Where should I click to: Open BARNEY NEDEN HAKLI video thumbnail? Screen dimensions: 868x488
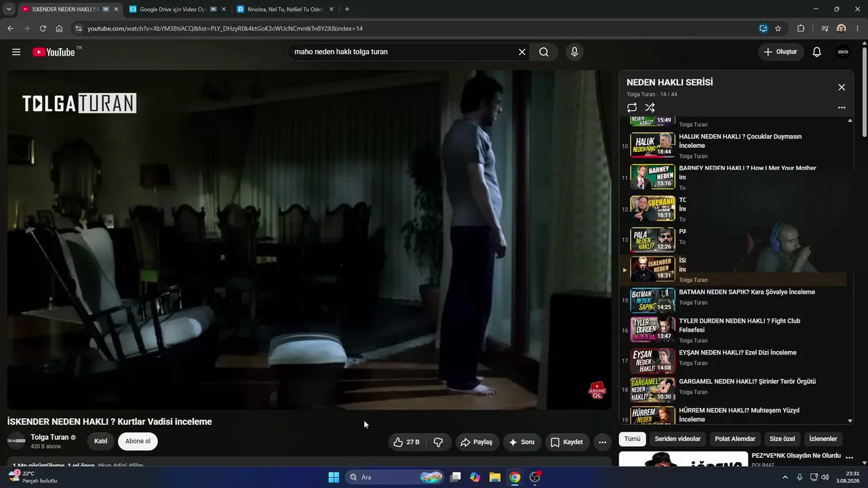click(652, 176)
